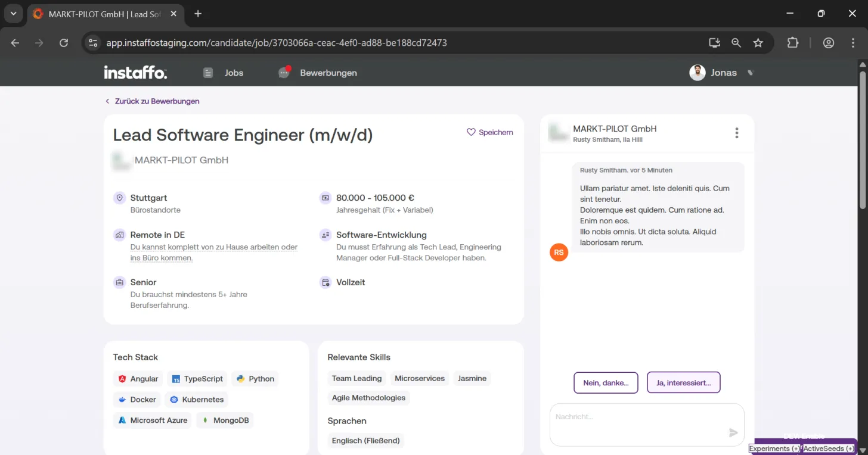Viewport: 868px width, 455px height.
Task: Click the Vollzeit calendar icon
Action: coord(325,282)
